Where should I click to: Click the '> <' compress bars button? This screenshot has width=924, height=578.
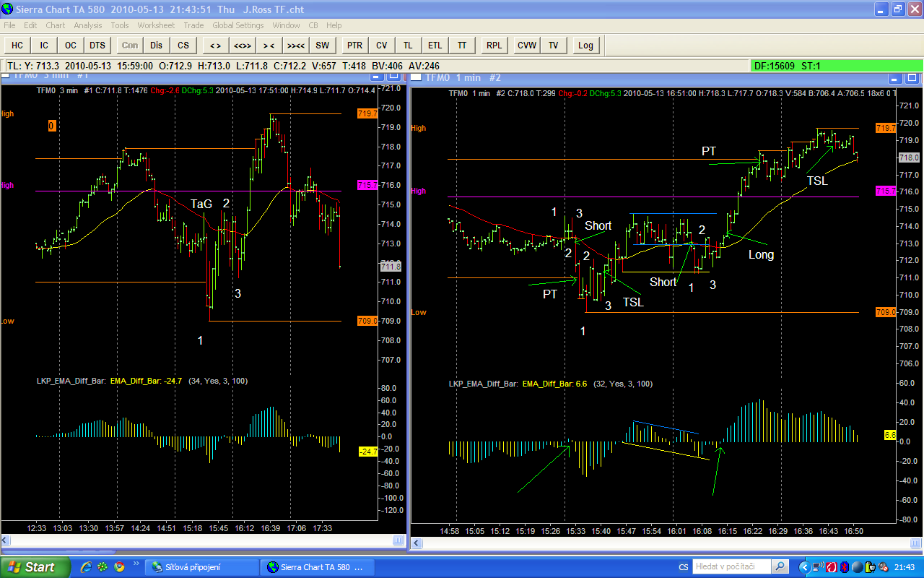coord(269,46)
